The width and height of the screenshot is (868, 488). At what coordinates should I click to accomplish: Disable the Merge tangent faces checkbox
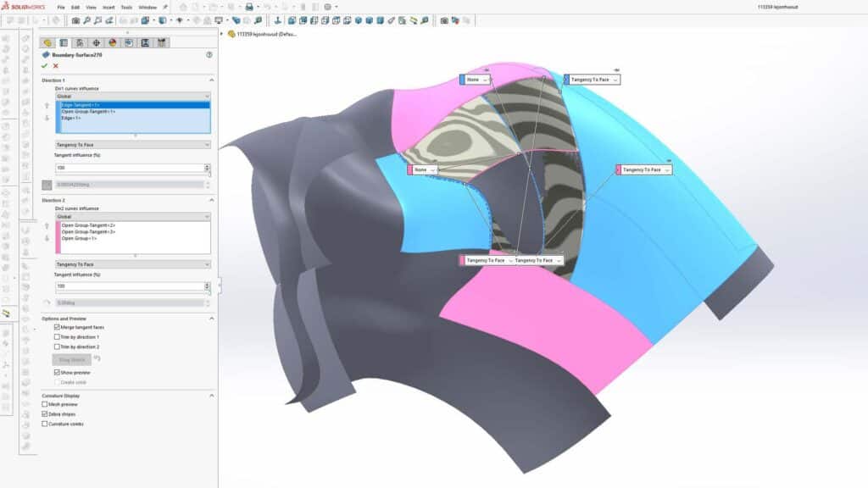click(57, 327)
